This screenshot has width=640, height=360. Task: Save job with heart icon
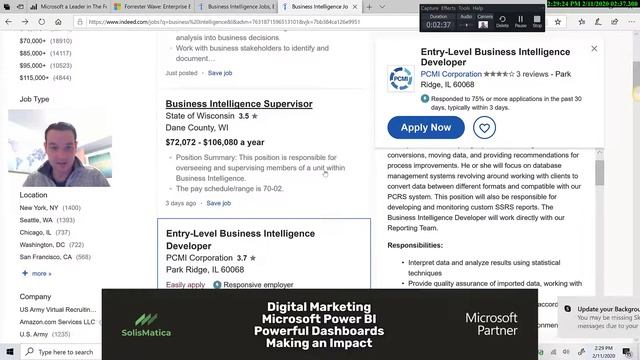484,128
